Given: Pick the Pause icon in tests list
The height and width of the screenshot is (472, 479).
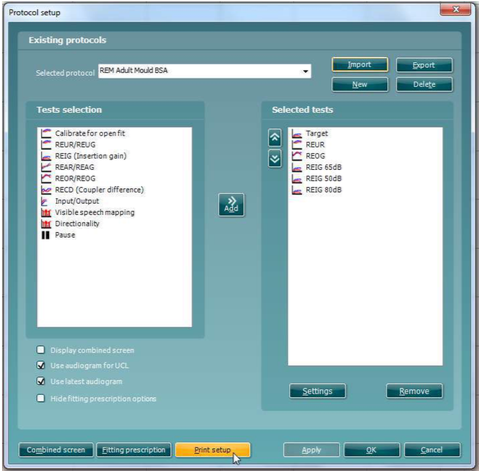Looking at the screenshot, I should click(x=46, y=235).
